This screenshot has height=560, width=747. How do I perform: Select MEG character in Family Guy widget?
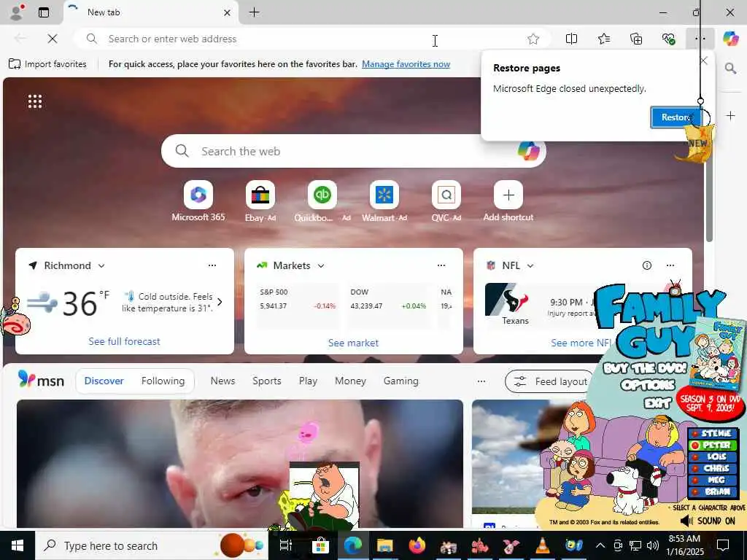[713, 480]
